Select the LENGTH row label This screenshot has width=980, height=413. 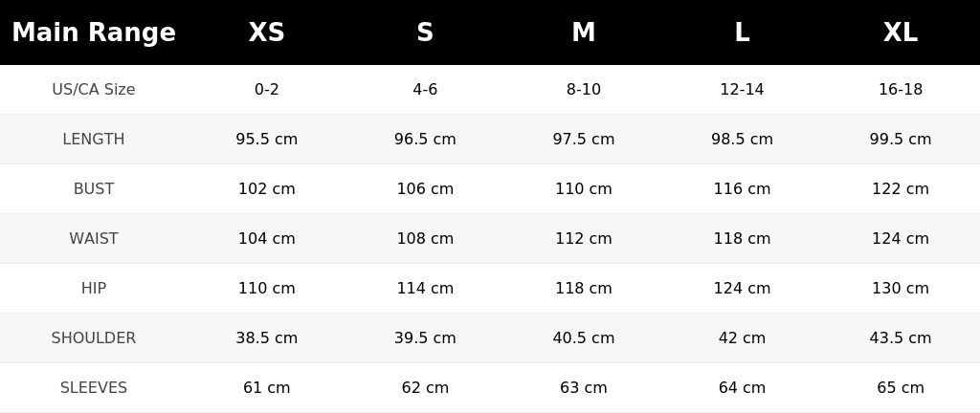(94, 140)
